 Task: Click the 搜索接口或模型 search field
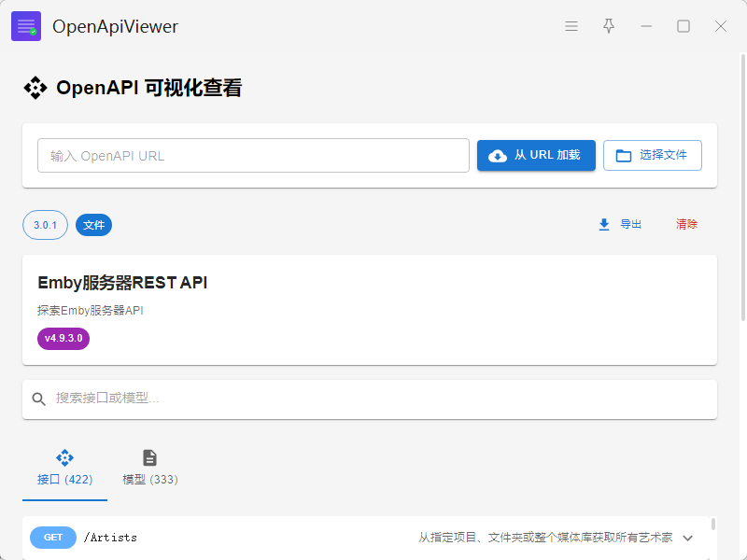pyautogui.click(x=373, y=399)
